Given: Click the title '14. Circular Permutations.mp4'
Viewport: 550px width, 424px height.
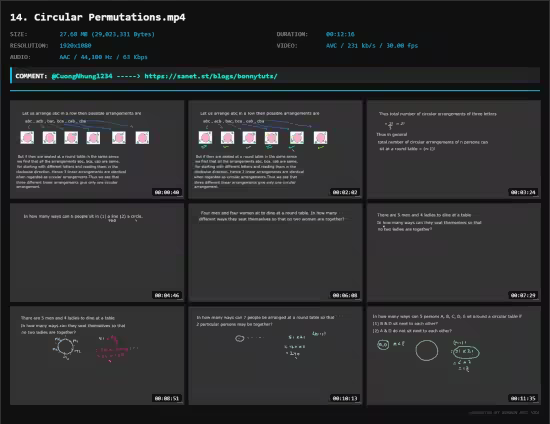Looking at the screenshot, I should click(x=98, y=17).
